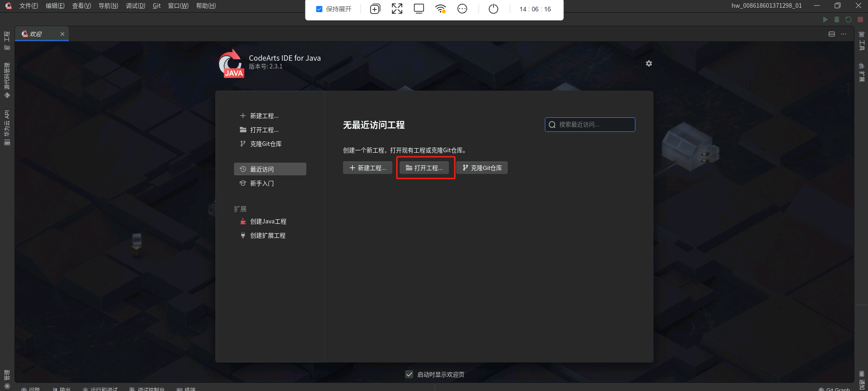
Task: Click the 14:06:16 timer text
Action: point(535,9)
